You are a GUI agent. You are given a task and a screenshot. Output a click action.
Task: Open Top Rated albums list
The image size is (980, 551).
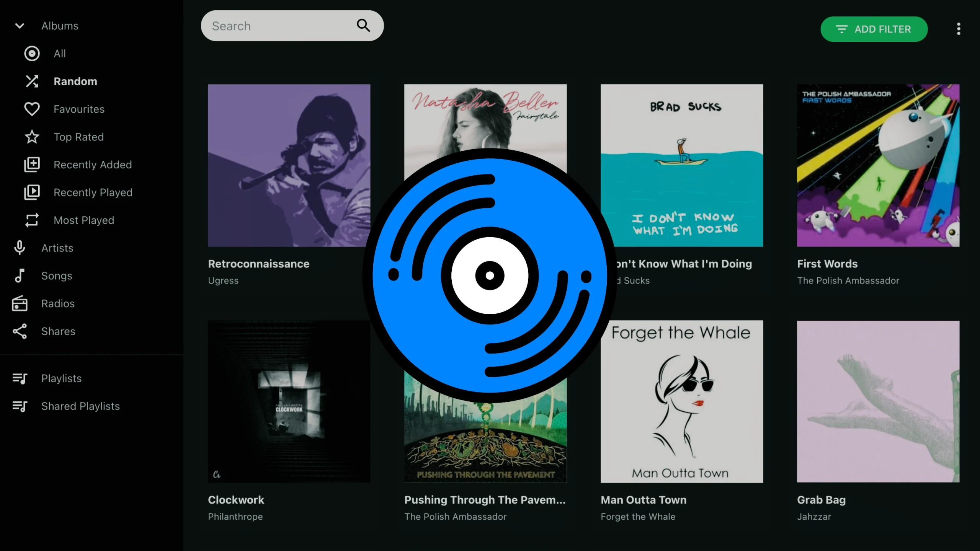78,137
